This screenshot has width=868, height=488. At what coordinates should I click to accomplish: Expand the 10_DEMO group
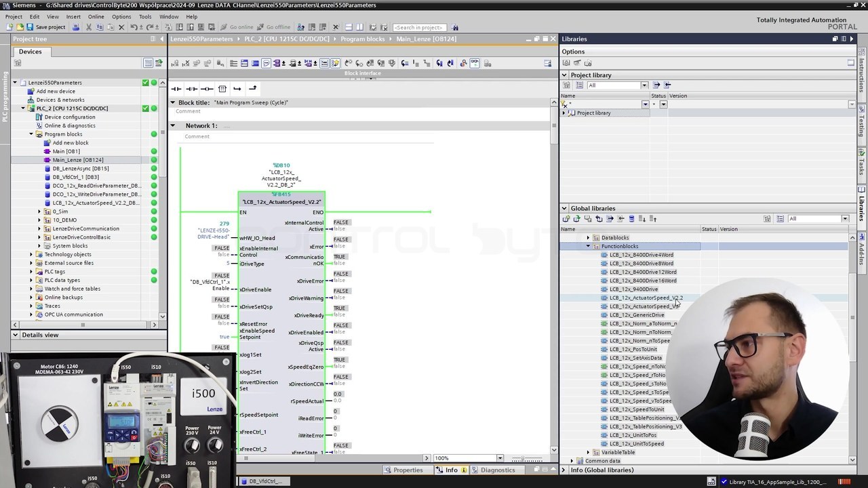click(39, 220)
